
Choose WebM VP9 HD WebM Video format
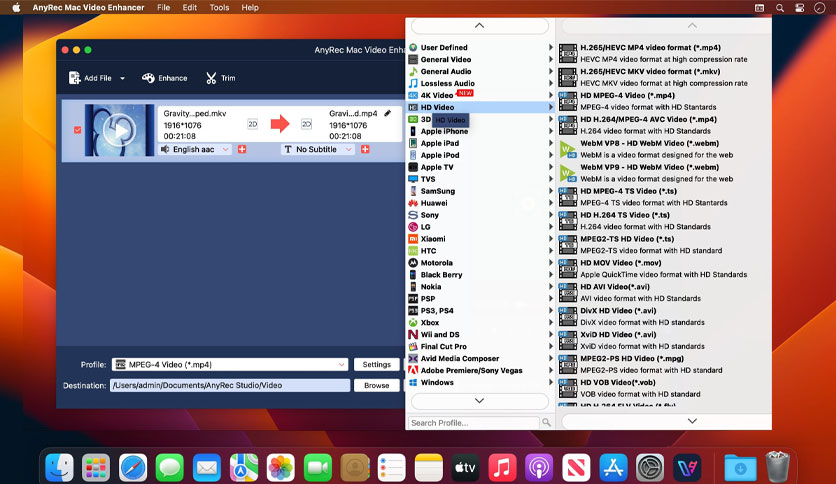click(x=664, y=173)
